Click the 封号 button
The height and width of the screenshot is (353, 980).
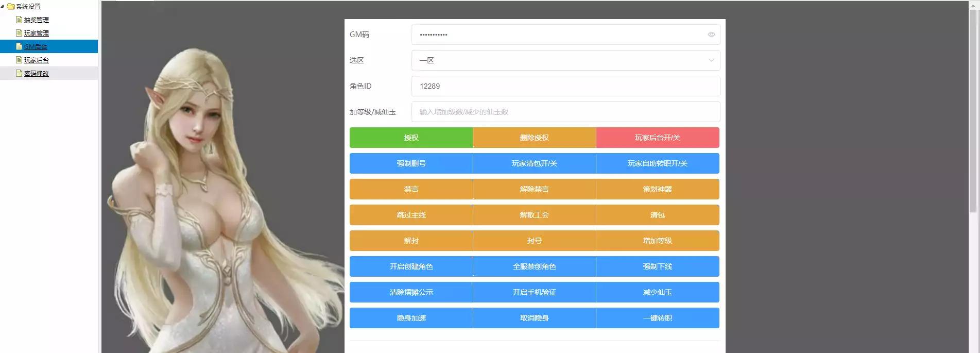(535, 241)
